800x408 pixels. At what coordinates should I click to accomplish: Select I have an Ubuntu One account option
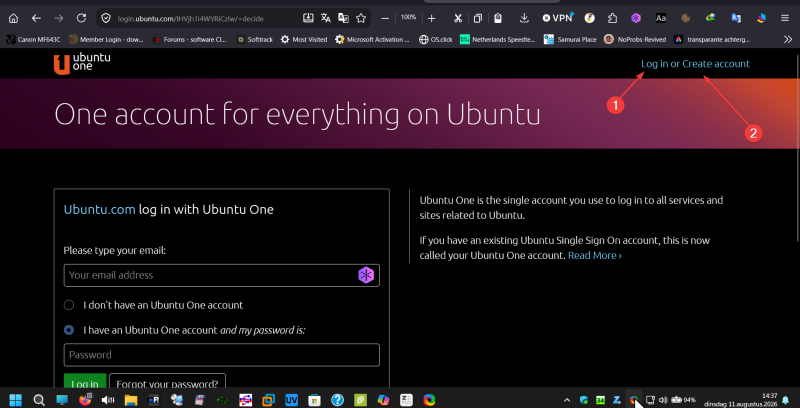click(x=68, y=330)
